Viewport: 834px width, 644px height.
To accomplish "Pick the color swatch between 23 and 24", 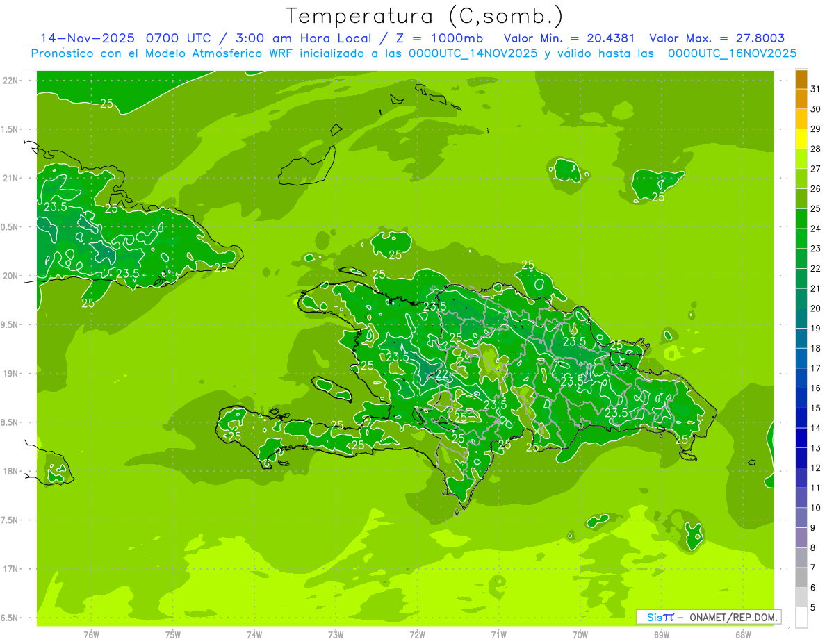I will pos(801,239).
